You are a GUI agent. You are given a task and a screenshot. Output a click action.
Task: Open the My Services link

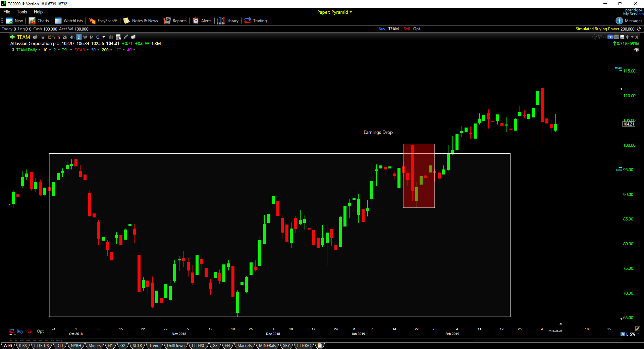(633, 14)
